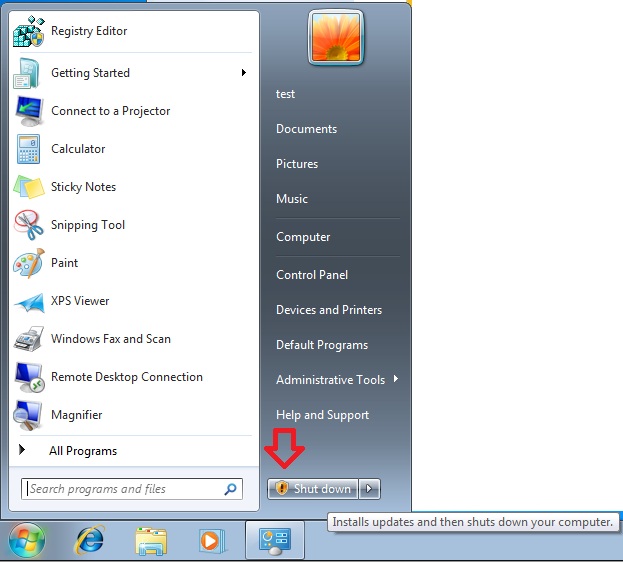This screenshot has height=562, width=623.
Task: Launch Magnifier from its icon
Action: (27, 415)
